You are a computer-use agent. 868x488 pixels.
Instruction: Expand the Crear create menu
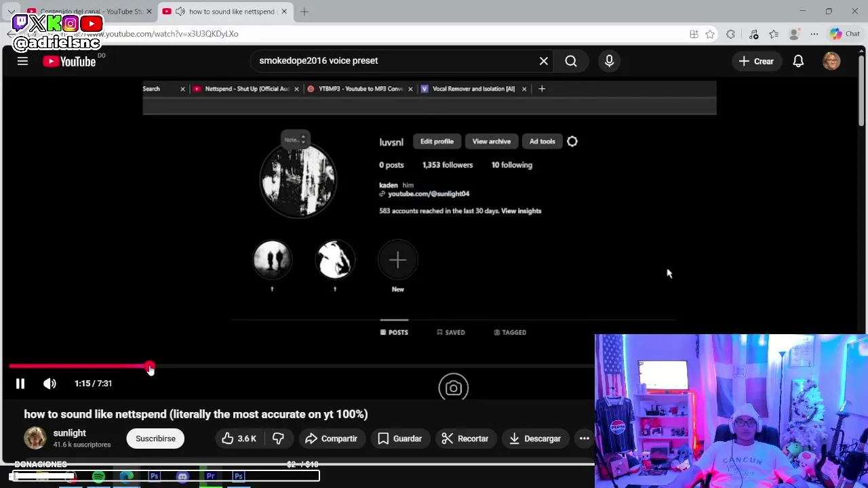(757, 61)
